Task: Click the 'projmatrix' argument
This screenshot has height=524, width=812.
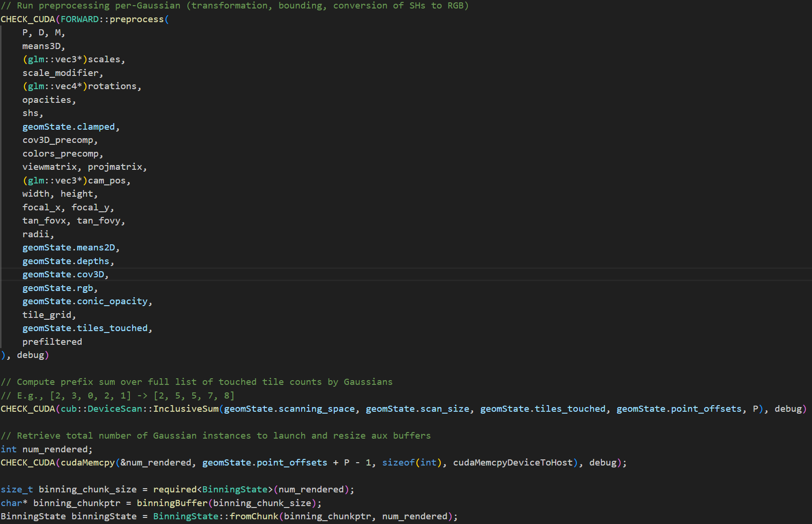Action: (115, 167)
